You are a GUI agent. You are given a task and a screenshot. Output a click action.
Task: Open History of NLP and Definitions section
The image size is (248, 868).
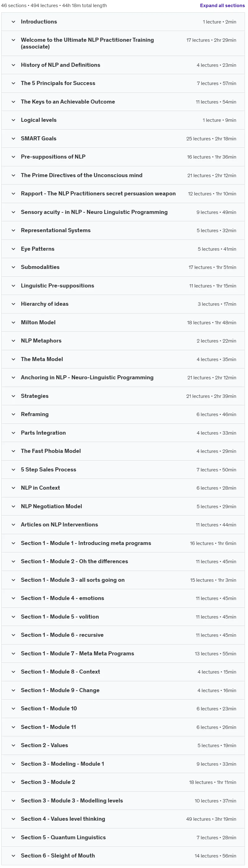(x=60, y=65)
